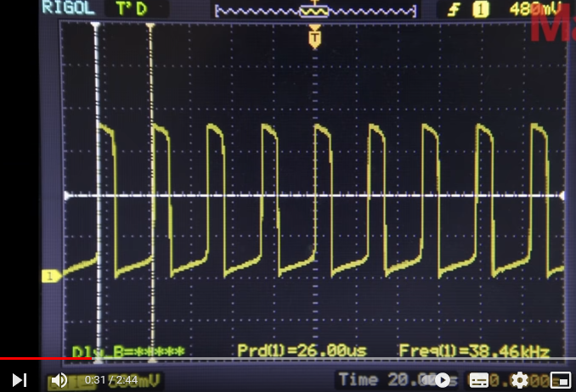Viewport: 576px width, 392px height.
Task: Click the Freq(1)=38.46kHz measurement
Action: click(x=473, y=350)
